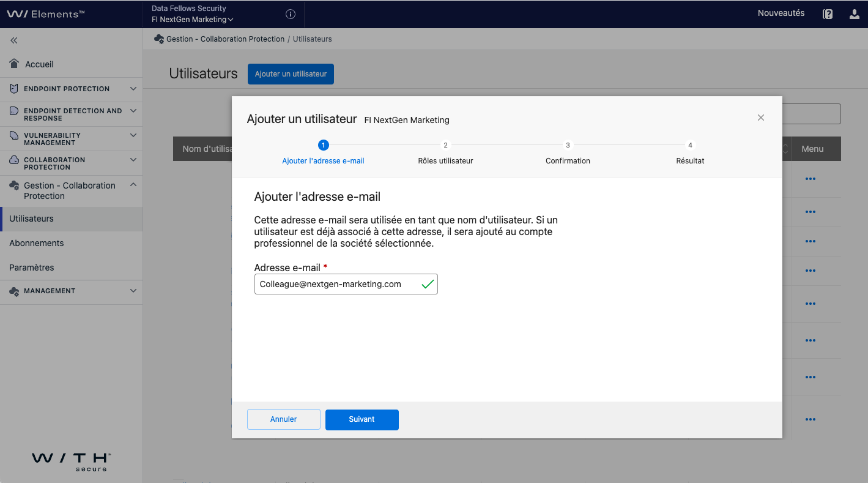Expand the Collaboration Protection section
Viewport: 868px width, 483px height.
click(133, 160)
